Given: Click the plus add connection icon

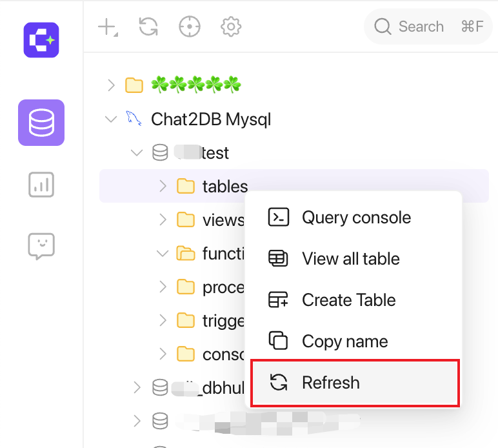Looking at the screenshot, I should point(108,27).
